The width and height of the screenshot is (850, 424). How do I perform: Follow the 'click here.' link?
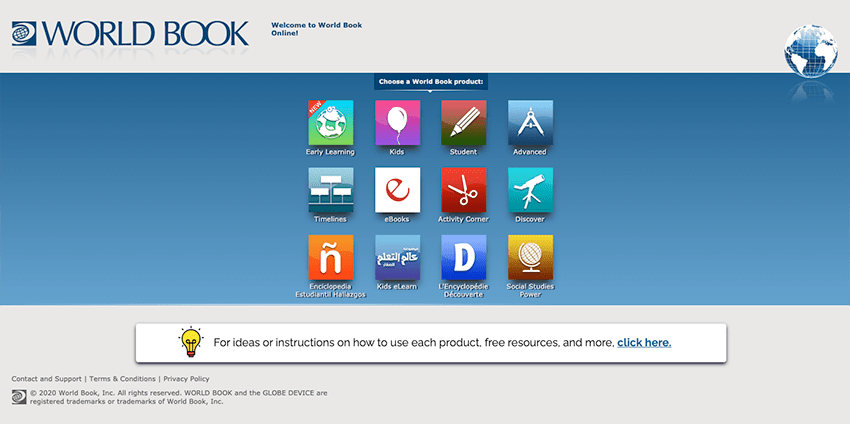coord(644,343)
